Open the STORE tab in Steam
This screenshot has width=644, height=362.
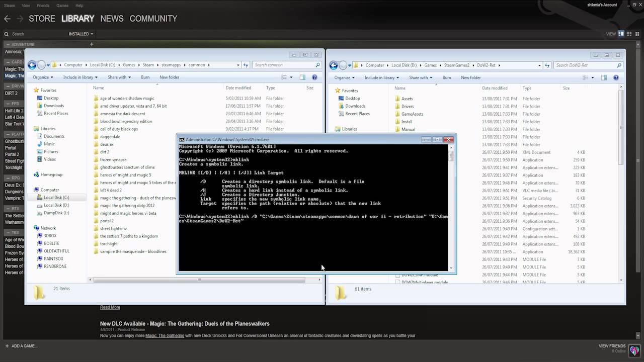coord(42,19)
